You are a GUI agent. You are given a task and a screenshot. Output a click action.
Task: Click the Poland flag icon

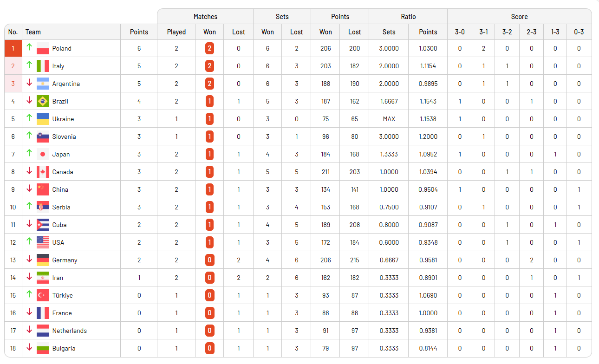tap(43, 48)
